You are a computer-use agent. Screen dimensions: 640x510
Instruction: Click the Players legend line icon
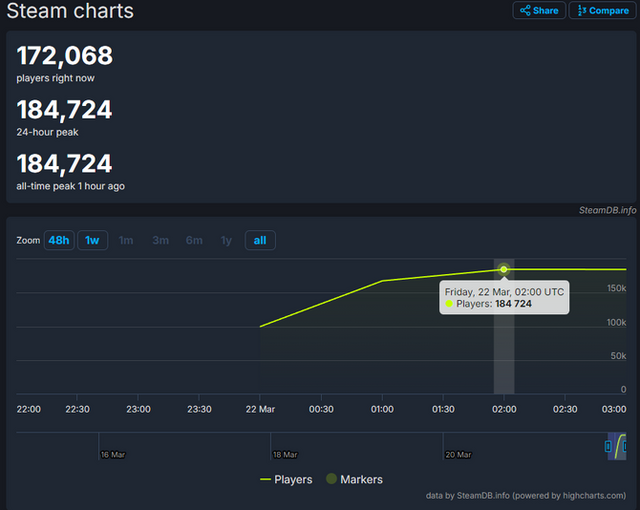pyautogui.click(x=265, y=479)
